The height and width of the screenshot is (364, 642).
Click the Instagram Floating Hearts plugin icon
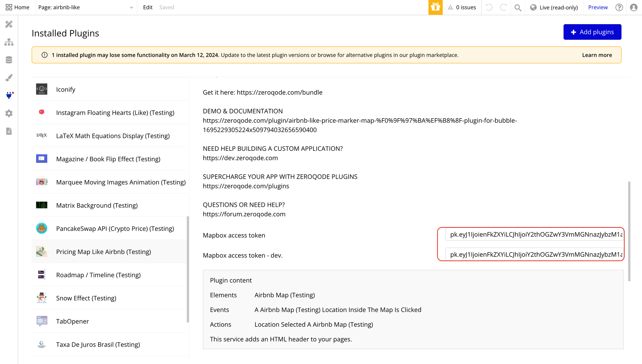[41, 112]
